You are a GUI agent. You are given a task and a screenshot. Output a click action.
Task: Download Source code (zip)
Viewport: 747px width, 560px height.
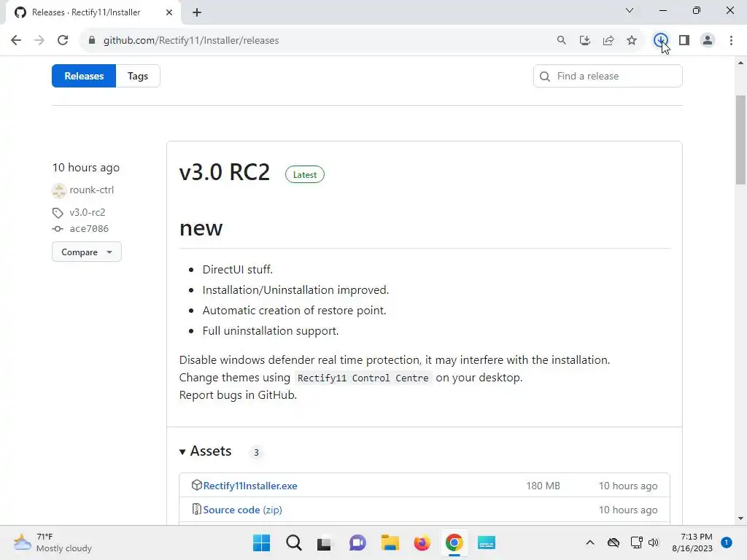point(242,510)
